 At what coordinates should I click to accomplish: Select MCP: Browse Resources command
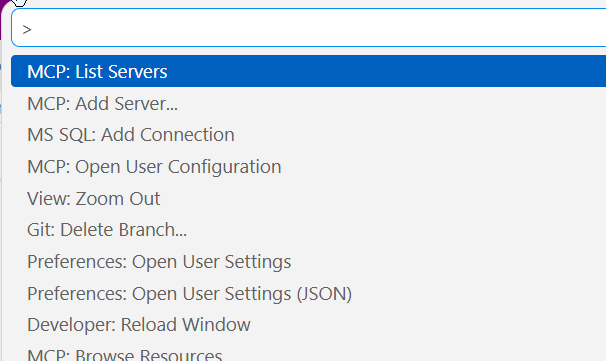tap(308, 352)
